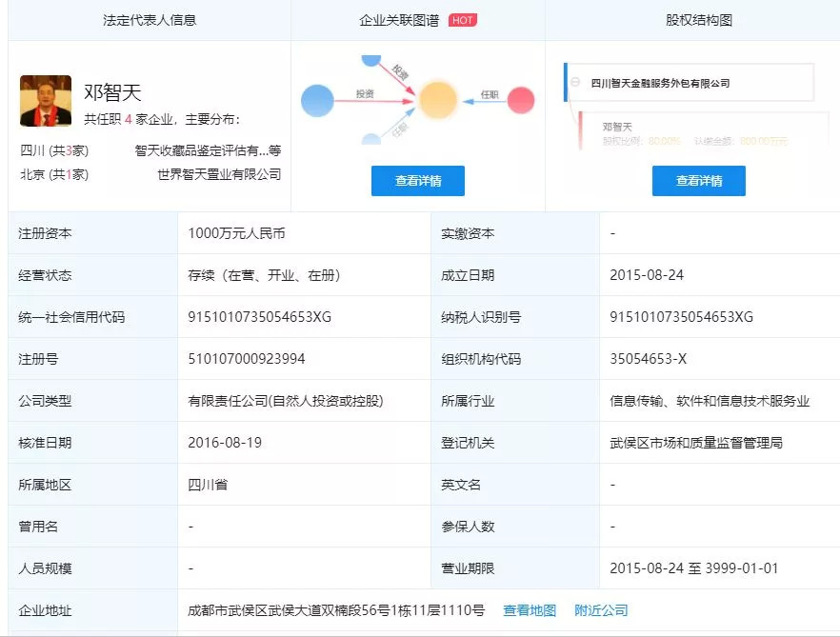840x637 pixels.
Task: Open 世界智天置业有限公司 company link
Action: pos(219,174)
